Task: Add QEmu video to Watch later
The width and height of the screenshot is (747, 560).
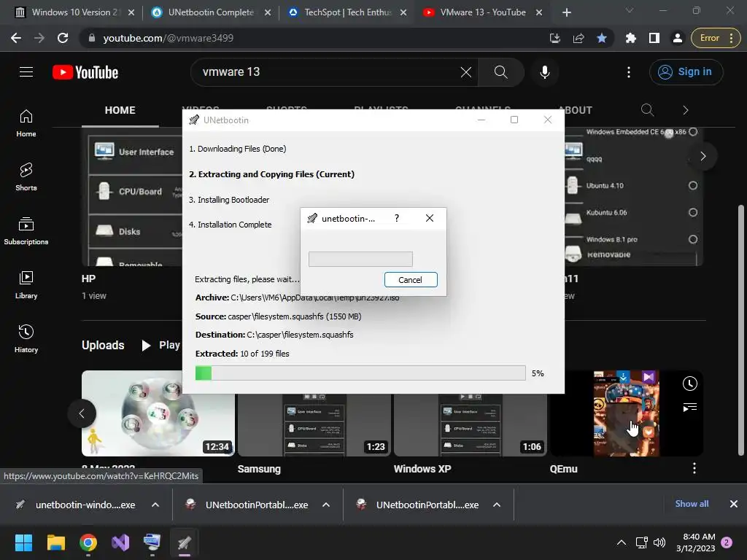Action: click(690, 384)
